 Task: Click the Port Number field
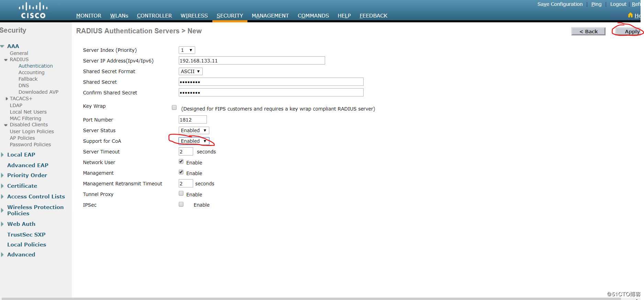(192, 120)
